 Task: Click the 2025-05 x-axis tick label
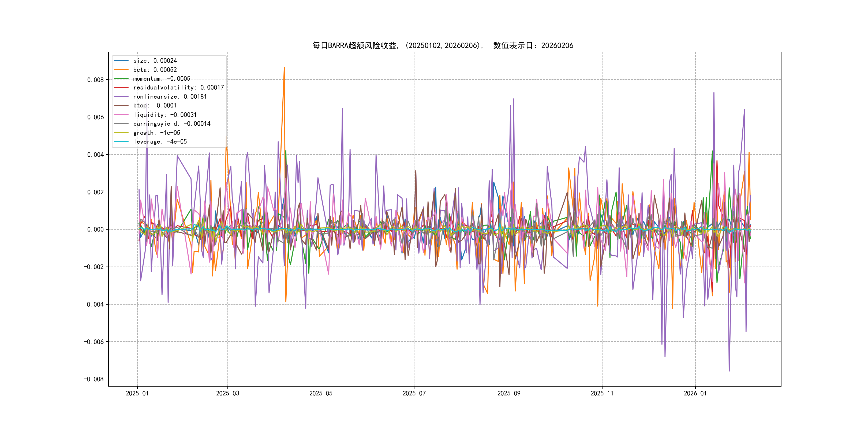point(321,393)
